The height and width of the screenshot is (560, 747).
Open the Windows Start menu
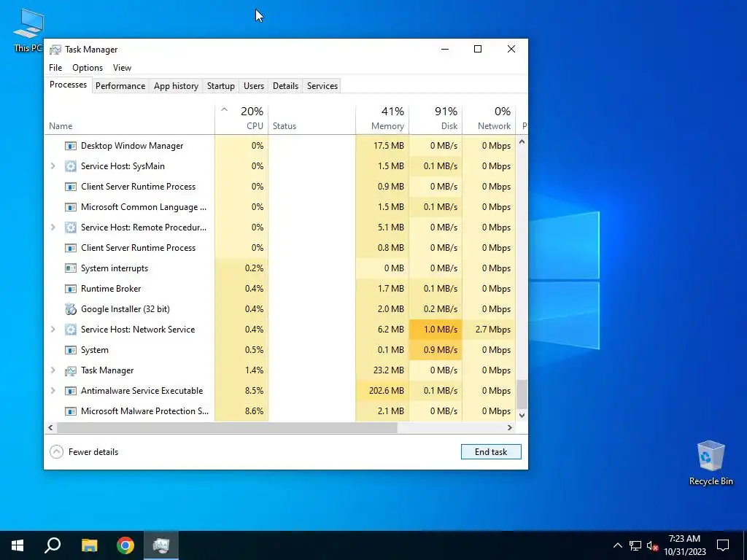coord(18,545)
